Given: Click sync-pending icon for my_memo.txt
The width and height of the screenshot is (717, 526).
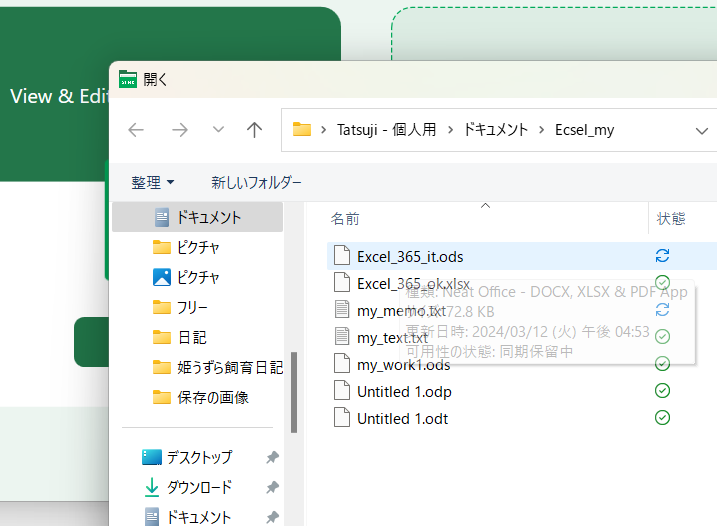Looking at the screenshot, I should (662, 309).
